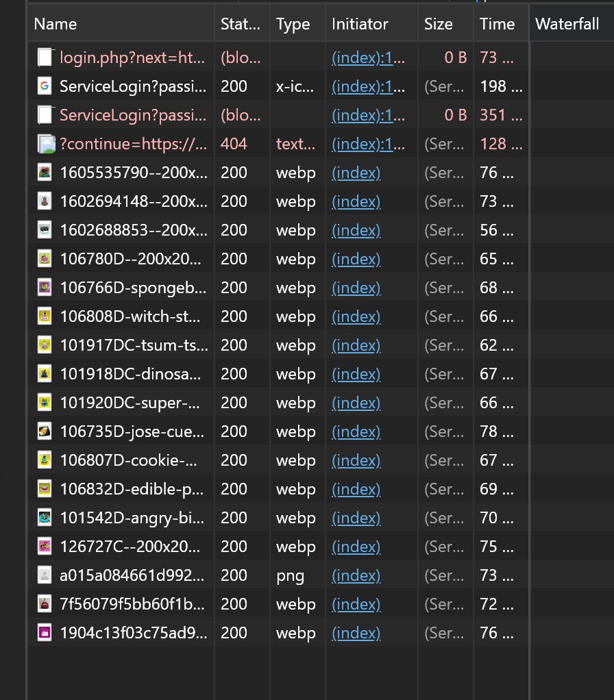The image size is (614, 700).
Task: Click the webp thumbnail for 1605535790--200x
Action: 45,173
